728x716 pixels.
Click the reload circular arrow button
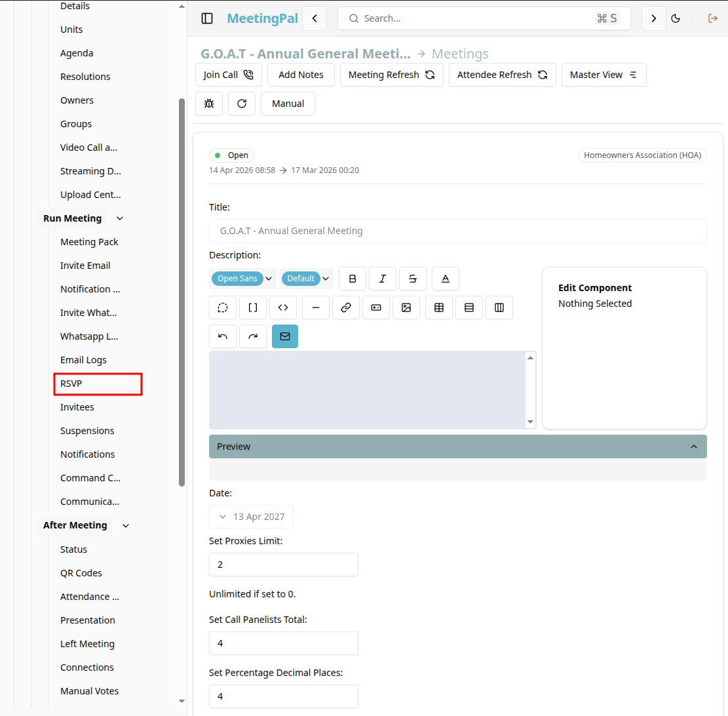[241, 104]
